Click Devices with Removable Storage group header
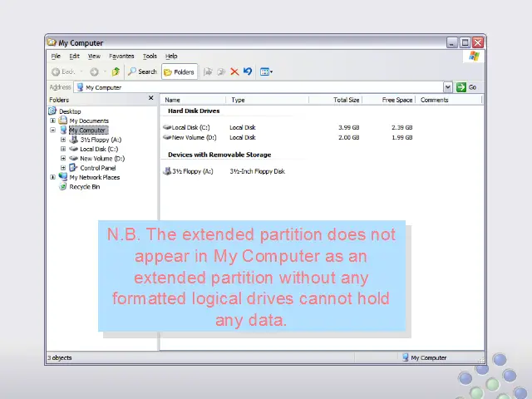Viewport: 532px width, 399px height. click(x=219, y=155)
